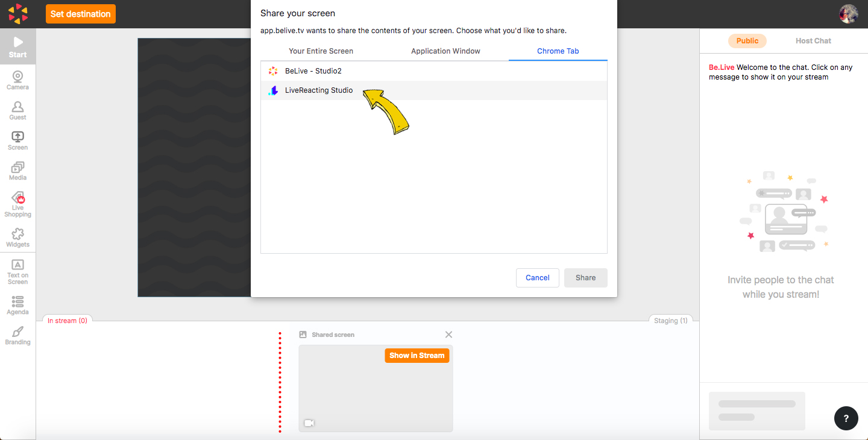Click the BeLive logo icon
868x440 pixels.
click(x=18, y=13)
